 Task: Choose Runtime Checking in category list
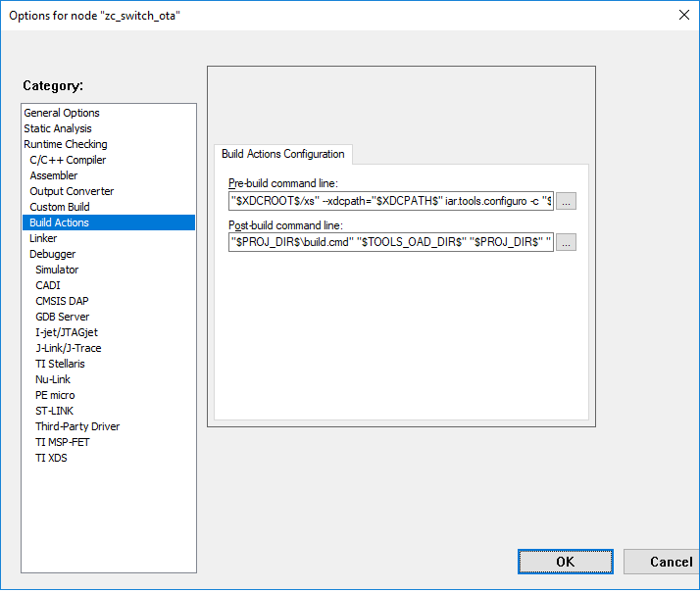click(66, 144)
